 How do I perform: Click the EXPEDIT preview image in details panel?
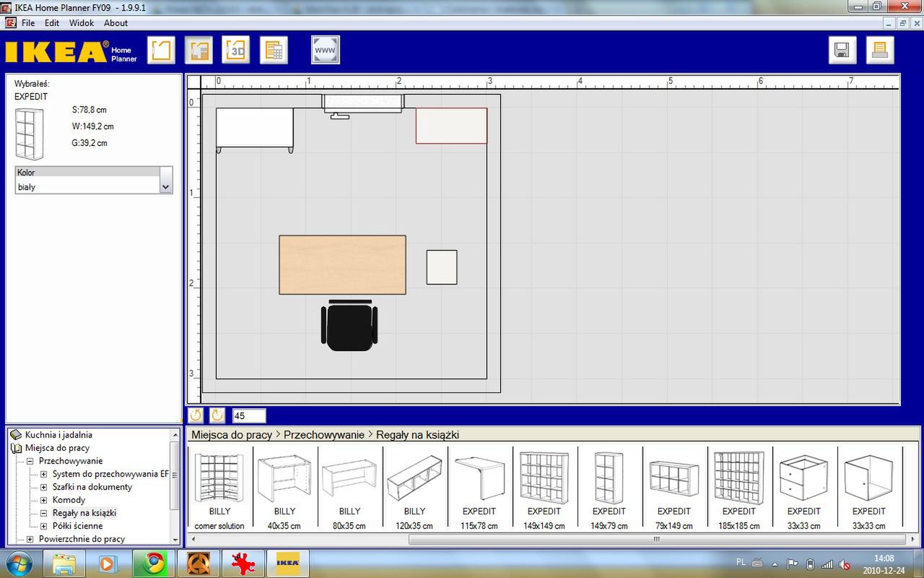pos(30,134)
